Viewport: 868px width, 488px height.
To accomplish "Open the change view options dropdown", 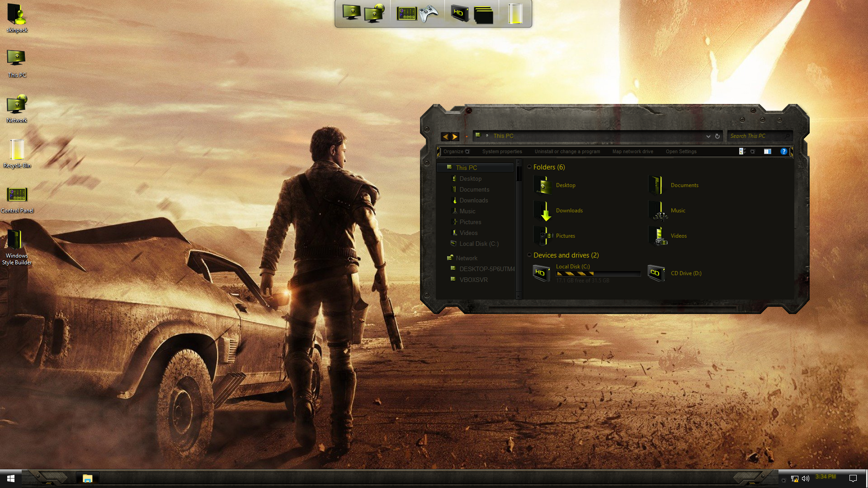I will point(753,151).
